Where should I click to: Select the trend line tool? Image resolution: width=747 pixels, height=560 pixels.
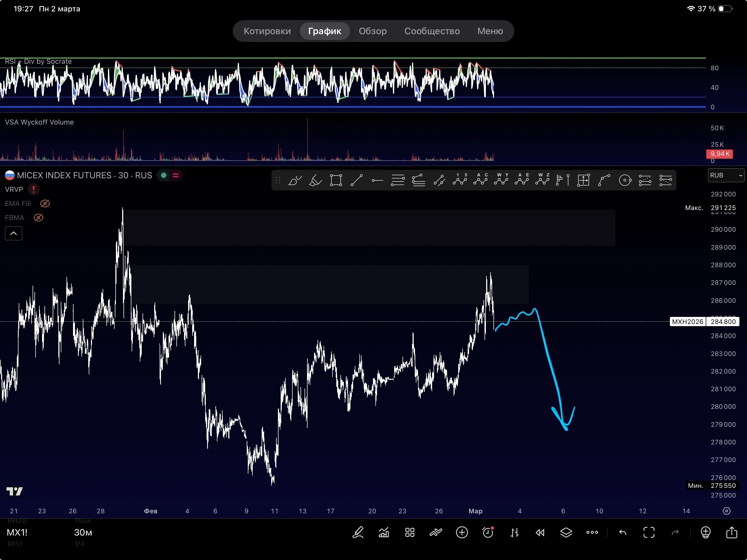point(357,180)
